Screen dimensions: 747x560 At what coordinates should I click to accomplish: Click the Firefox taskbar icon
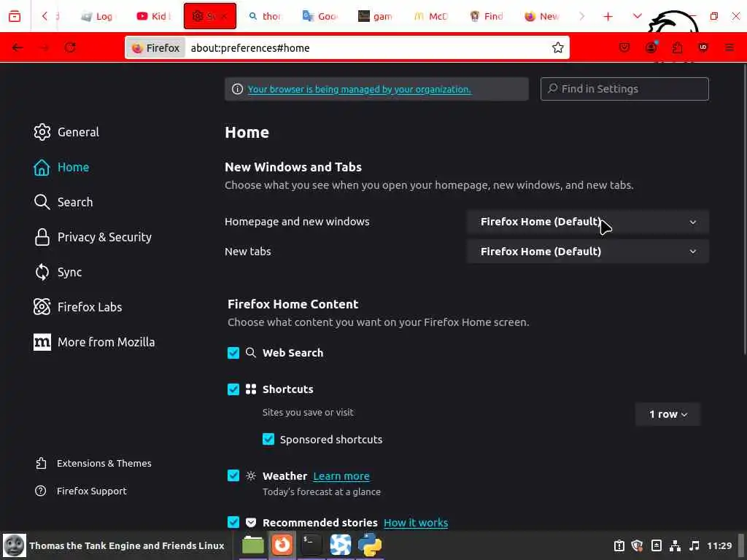(x=282, y=545)
